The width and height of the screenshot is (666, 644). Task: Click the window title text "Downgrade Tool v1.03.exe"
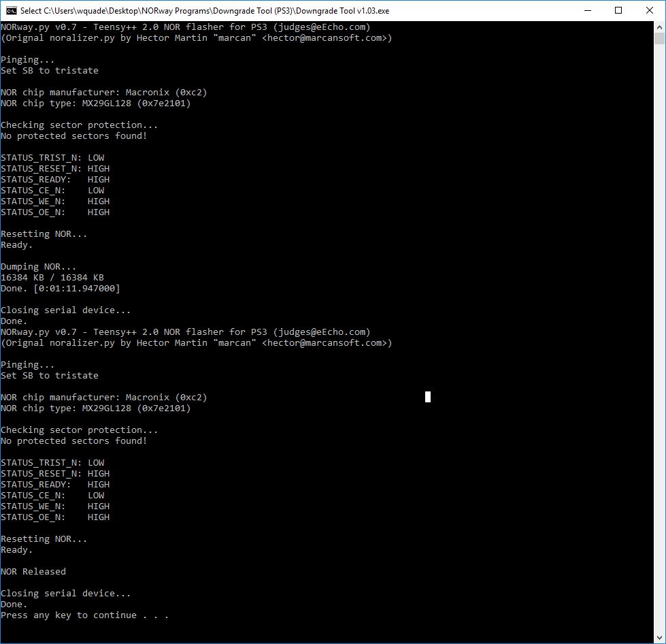[x=343, y=11]
